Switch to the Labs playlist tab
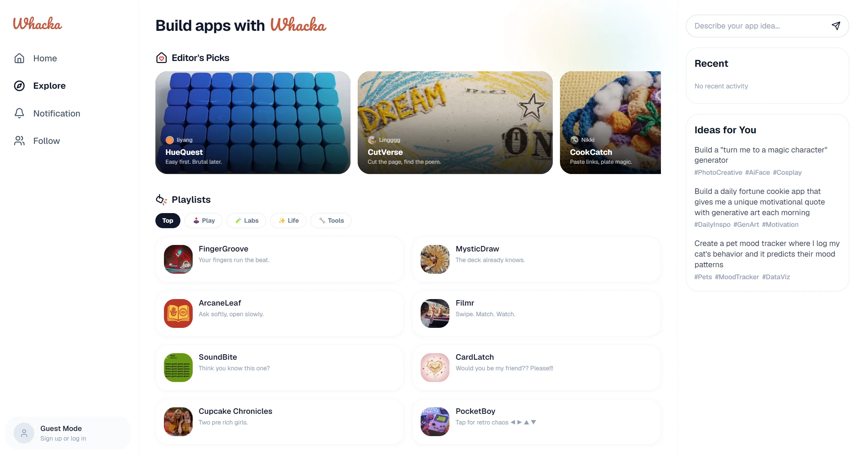The height and width of the screenshot is (457, 868). (246, 221)
